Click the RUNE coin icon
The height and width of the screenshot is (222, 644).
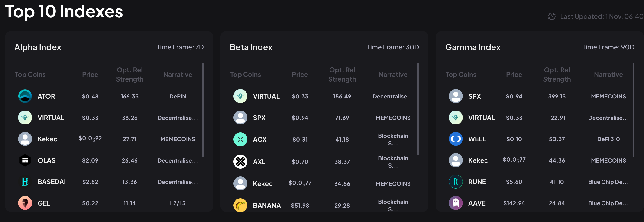pos(456,181)
